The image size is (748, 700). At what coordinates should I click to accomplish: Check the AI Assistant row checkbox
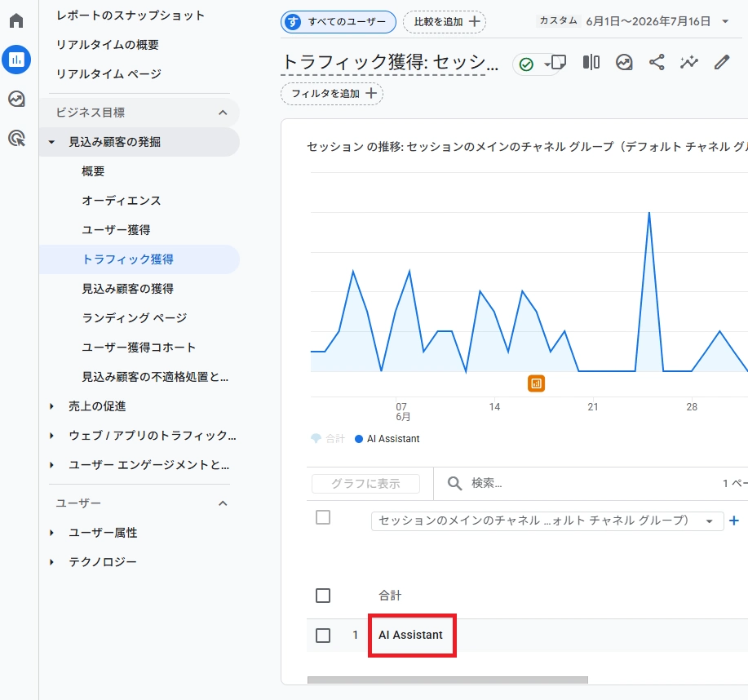(323, 635)
